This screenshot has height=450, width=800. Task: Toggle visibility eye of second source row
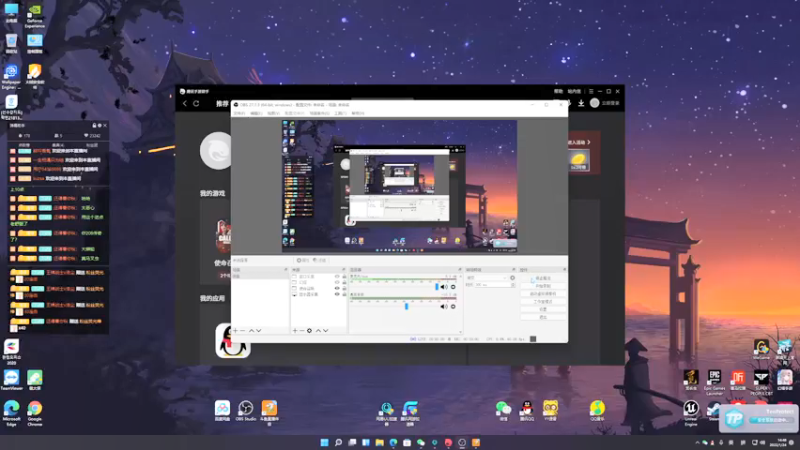click(x=337, y=282)
